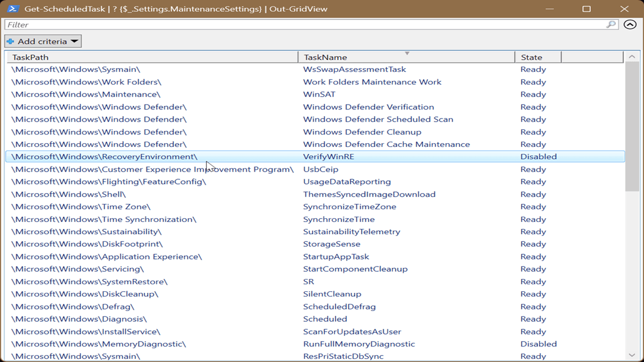The height and width of the screenshot is (362, 644).
Task: Open the Add criteria dropdown
Action: click(x=43, y=41)
